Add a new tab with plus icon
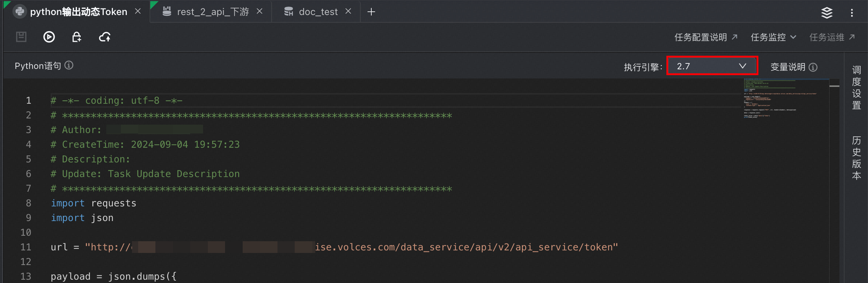Screen dimensions: 868x283 (371, 12)
